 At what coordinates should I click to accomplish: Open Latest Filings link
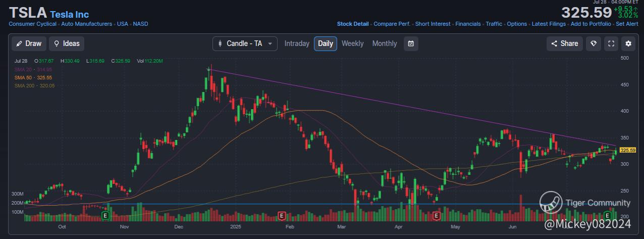[549, 24]
